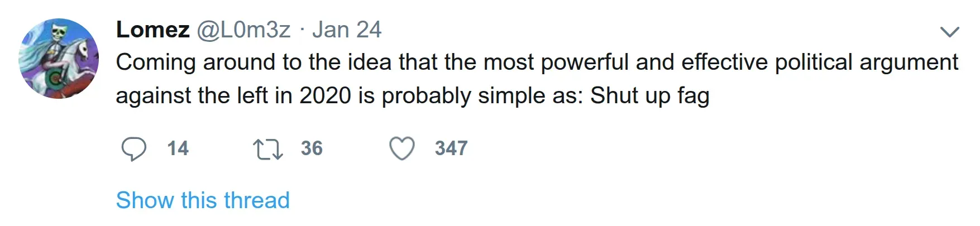Expand the tweet options chevron menu

tap(949, 31)
